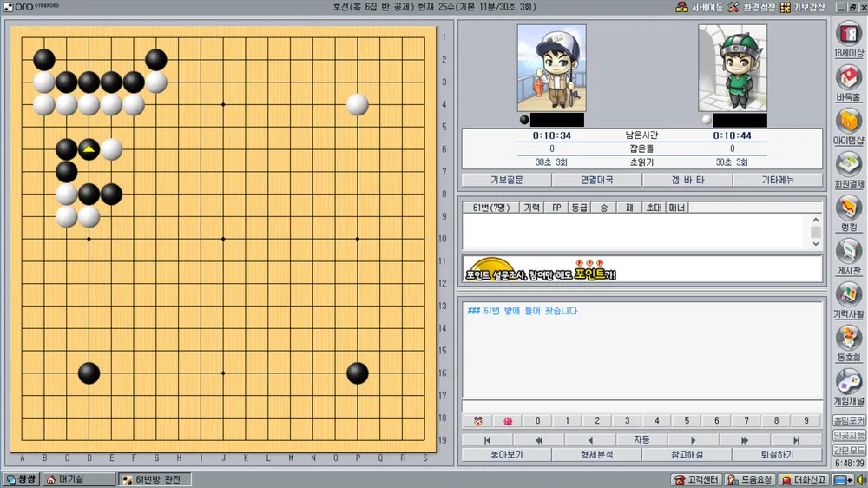
Task: Switch to the 대기실 waiting room tab
Action: pos(79,479)
